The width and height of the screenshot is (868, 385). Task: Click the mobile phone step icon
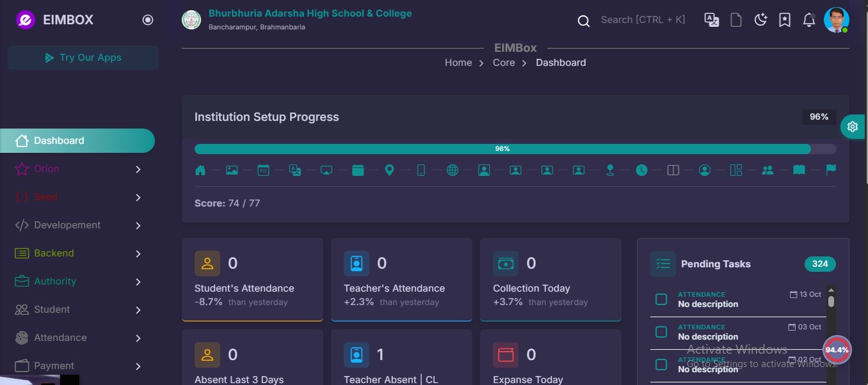[421, 171]
